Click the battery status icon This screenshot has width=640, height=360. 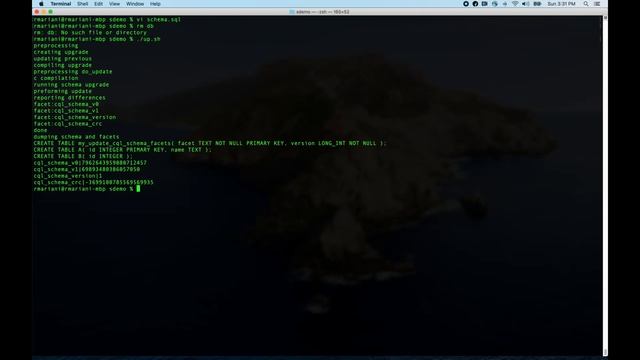point(538,4)
